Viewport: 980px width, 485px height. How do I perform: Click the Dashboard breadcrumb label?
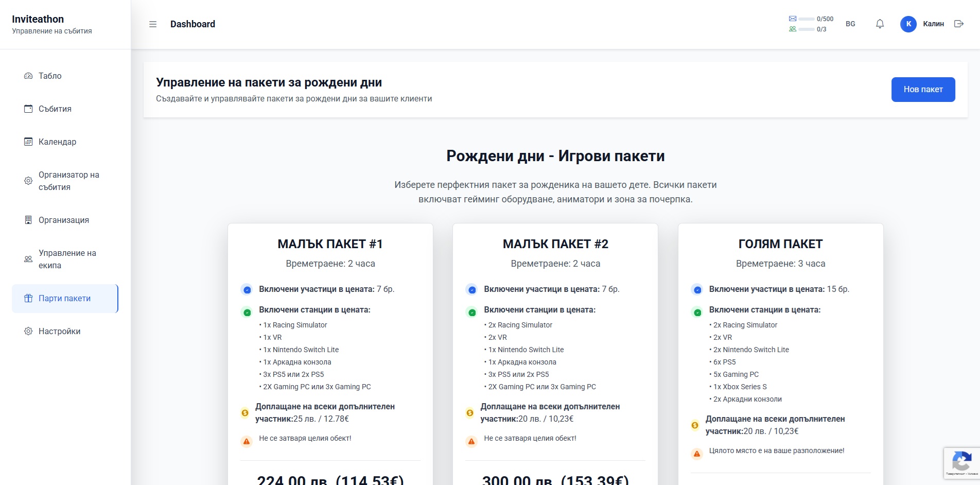click(x=192, y=24)
